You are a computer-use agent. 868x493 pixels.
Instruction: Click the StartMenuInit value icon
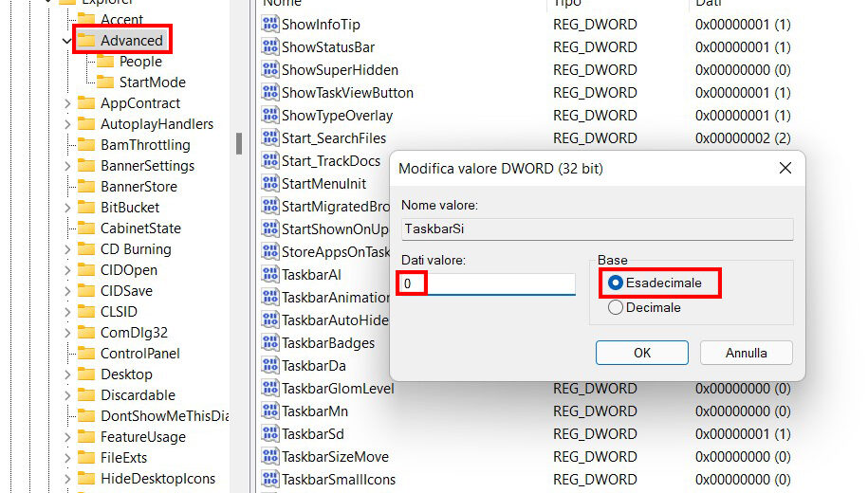click(270, 183)
